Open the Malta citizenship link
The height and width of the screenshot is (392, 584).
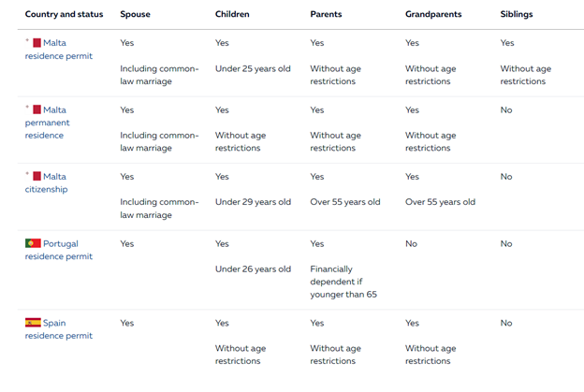(46, 182)
